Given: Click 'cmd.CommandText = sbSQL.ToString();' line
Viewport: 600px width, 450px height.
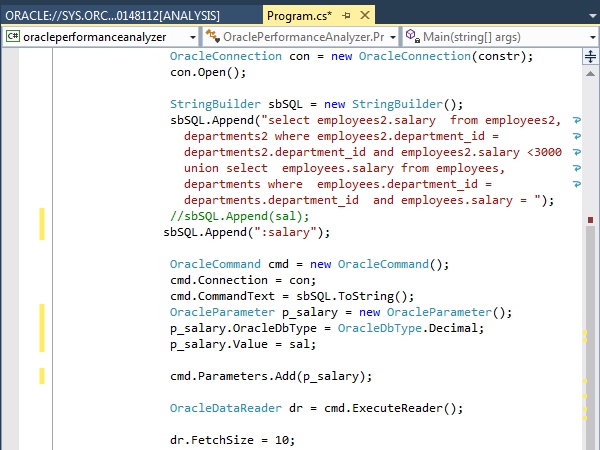Looking at the screenshot, I should click(292, 297).
